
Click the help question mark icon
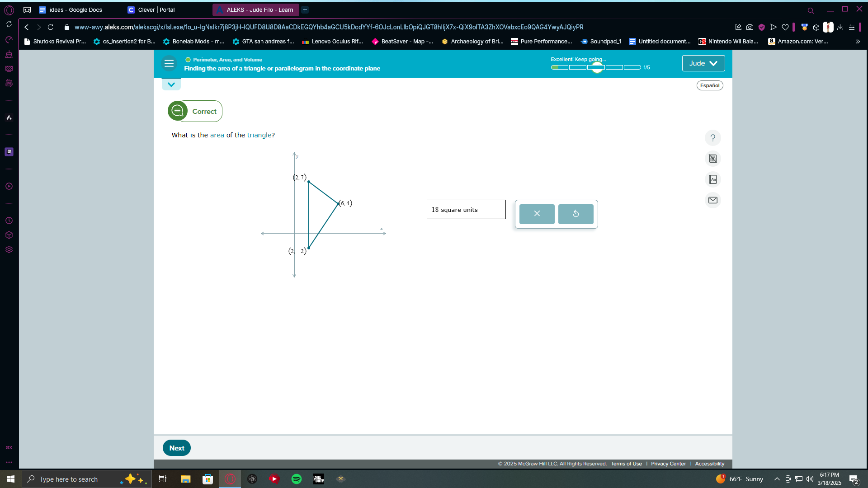click(x=713, y=138)
